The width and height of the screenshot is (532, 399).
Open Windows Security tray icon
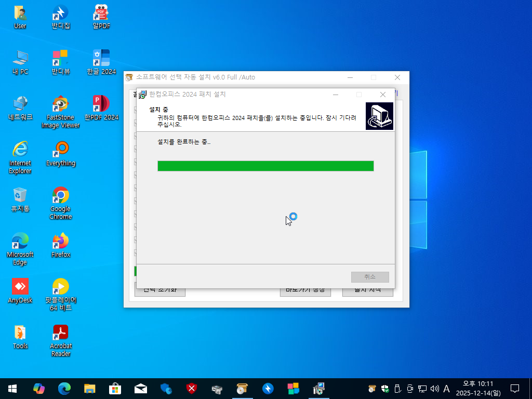tap(385, 389)
